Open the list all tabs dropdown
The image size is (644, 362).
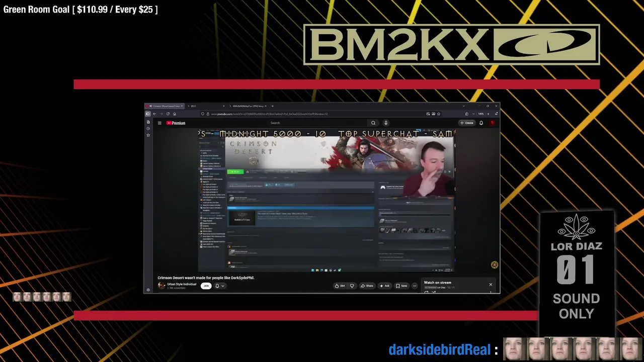click(x=463, y=106)
